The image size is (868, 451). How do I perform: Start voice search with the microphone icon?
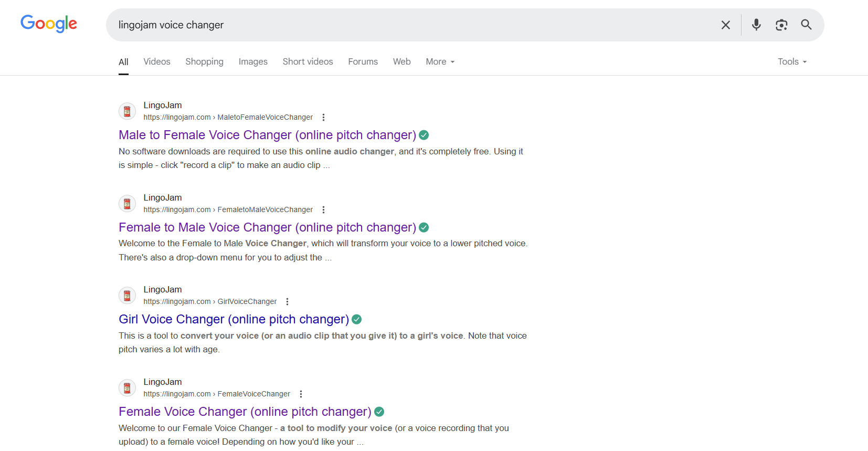click(756, 25)
